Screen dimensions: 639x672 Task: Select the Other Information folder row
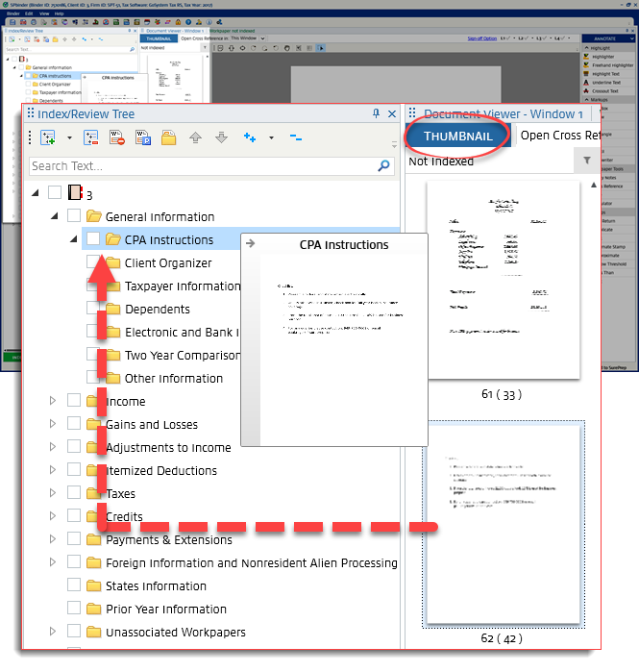coord(174,378)
